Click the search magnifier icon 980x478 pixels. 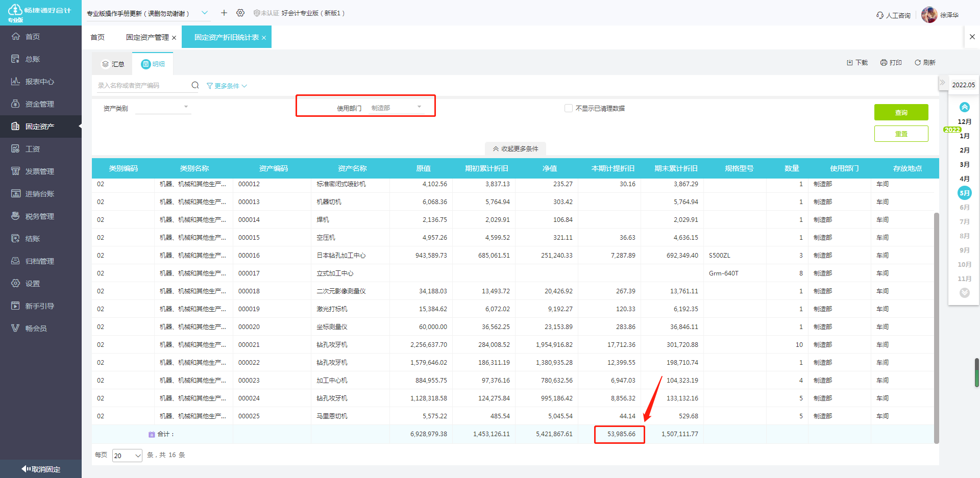[x=195, y=85]
